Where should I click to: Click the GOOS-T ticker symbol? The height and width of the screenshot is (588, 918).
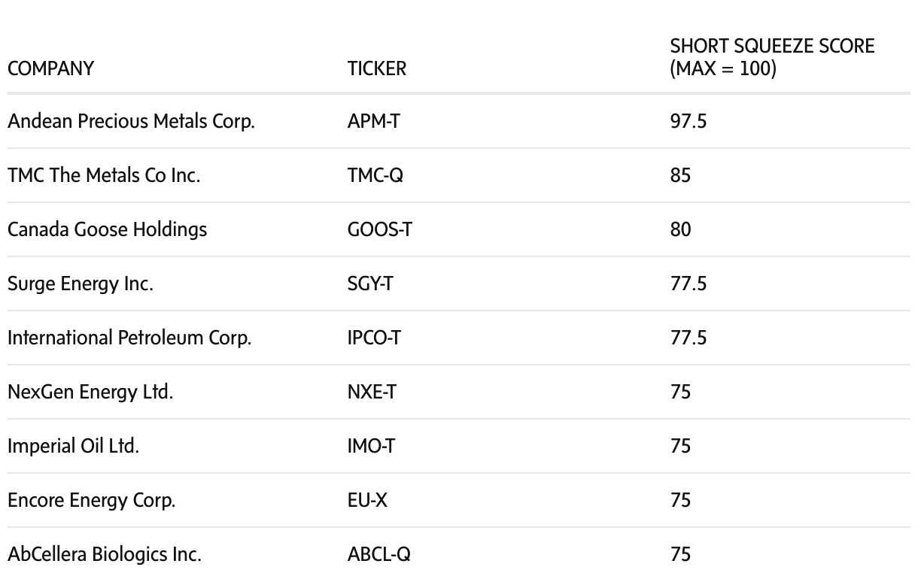379,229
